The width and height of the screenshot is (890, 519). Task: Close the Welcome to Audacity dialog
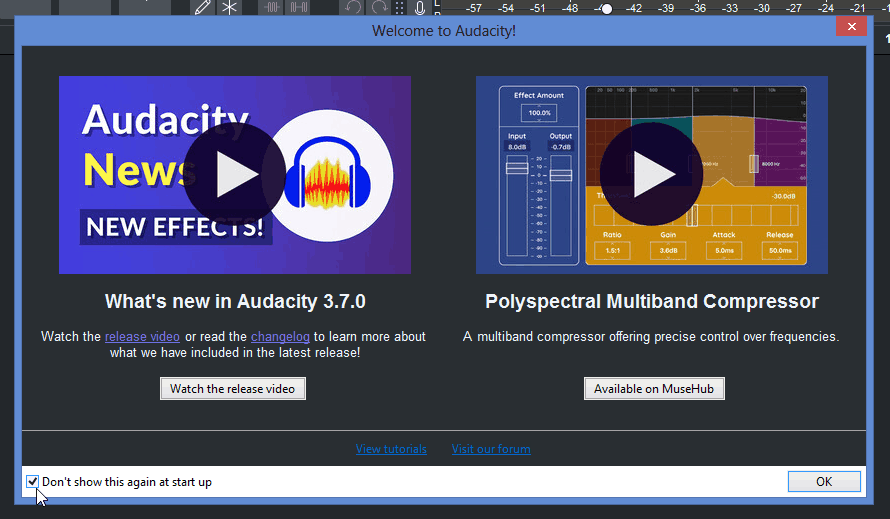(x=851, y=26)
